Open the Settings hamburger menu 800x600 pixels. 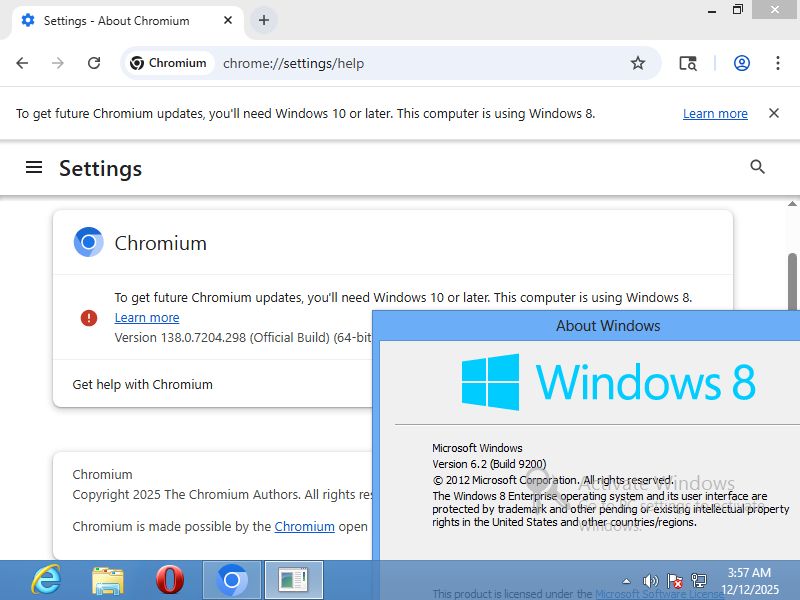pos(35,167)
